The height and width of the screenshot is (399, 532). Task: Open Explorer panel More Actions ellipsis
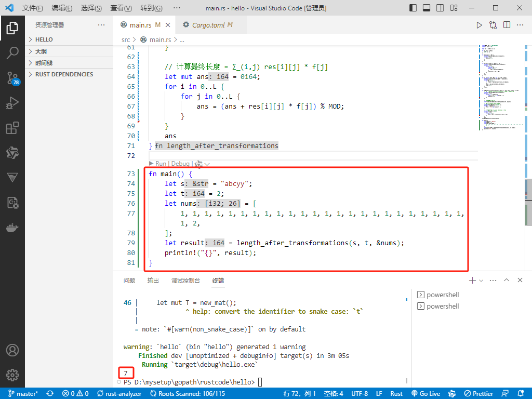pyautogui.click(x=101, y=25)
